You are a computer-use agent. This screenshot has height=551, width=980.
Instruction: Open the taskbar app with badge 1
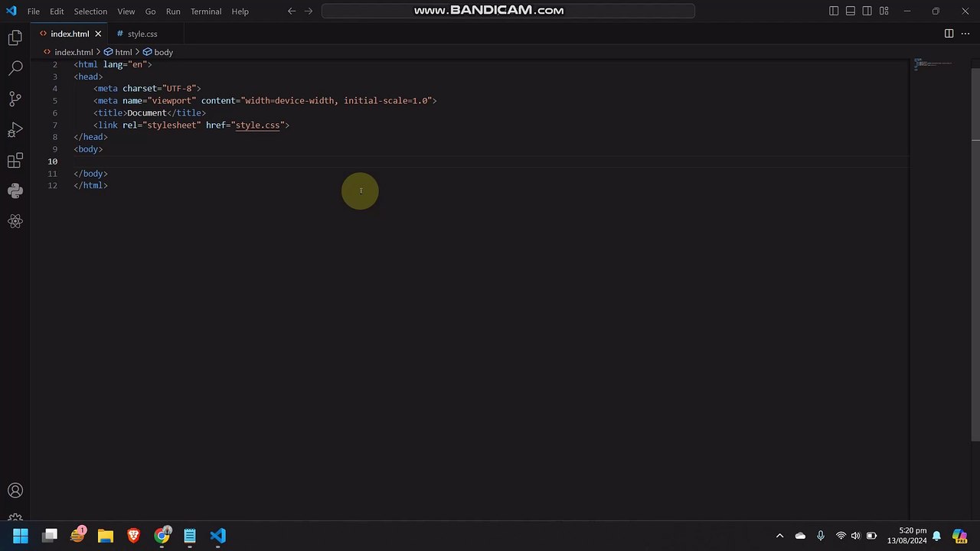click(x=77, y=536)
